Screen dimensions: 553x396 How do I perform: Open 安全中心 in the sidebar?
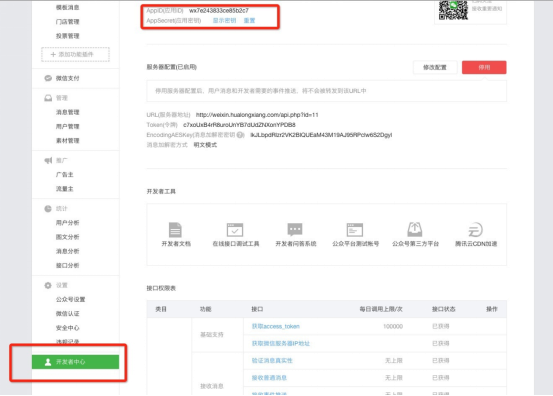click(68, 328)
